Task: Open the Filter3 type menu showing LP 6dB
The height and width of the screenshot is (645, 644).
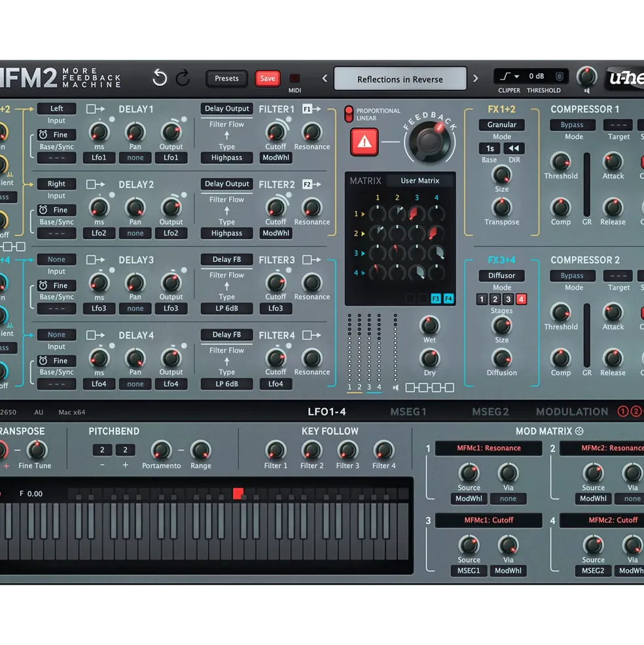Action: (x=226, y=308)
